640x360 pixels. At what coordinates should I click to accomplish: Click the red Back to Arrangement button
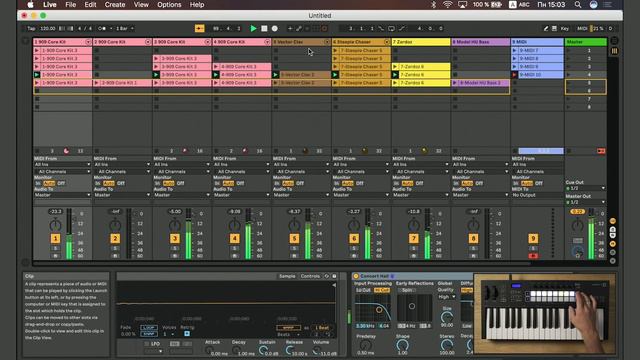[x=601, y=151]
